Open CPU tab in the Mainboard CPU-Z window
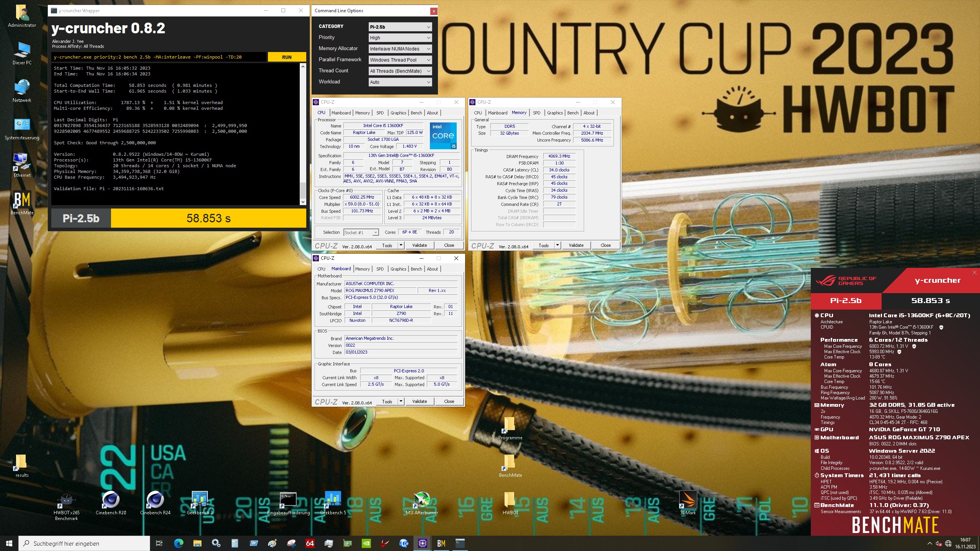 click(x=321, y=269)
